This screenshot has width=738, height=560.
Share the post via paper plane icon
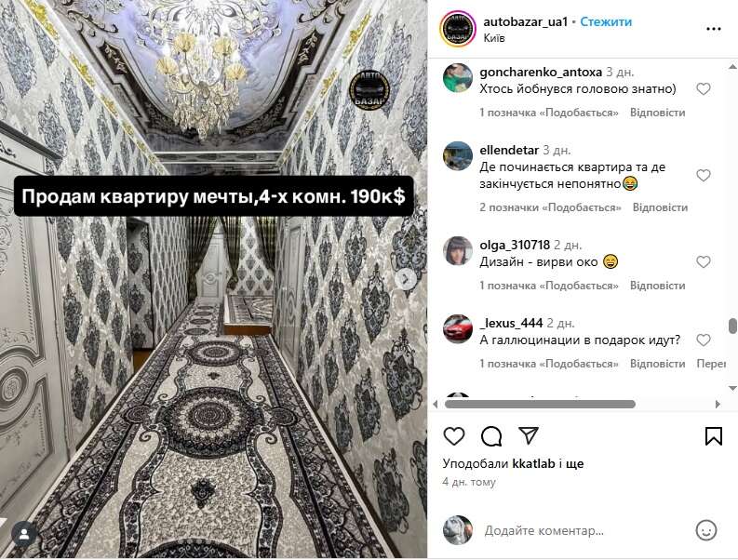pos(528,435)
